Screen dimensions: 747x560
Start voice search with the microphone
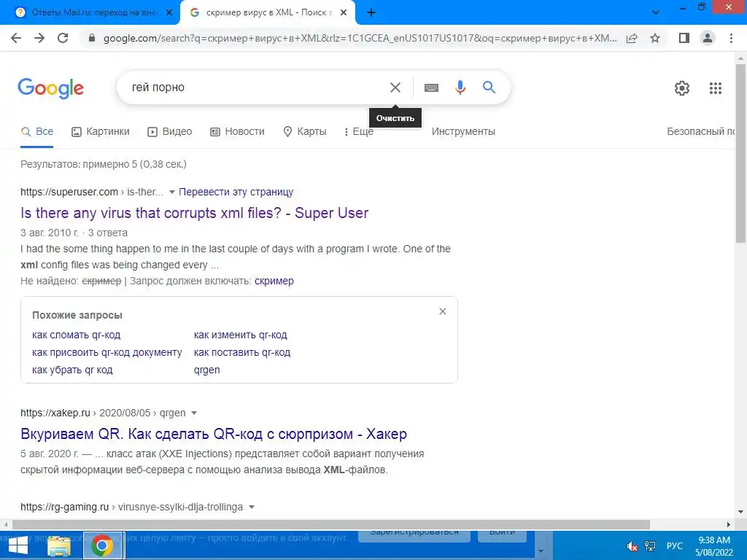coord(460,87)
